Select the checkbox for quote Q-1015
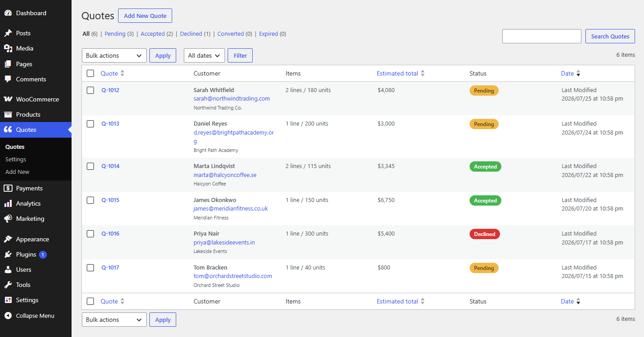 pyautogui.click(x=90, y=200)
